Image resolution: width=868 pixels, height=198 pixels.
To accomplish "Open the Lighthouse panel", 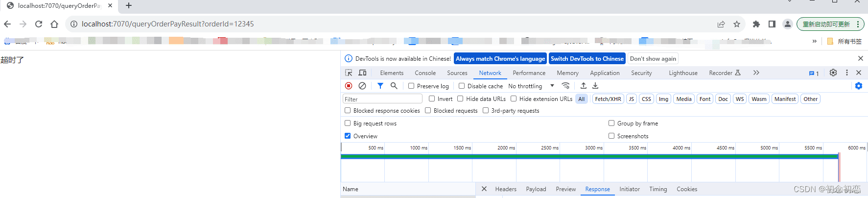I will [x=683, y=73].
